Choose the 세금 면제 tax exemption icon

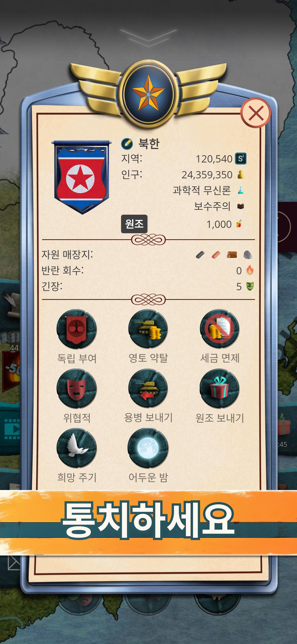click(220, 329)
